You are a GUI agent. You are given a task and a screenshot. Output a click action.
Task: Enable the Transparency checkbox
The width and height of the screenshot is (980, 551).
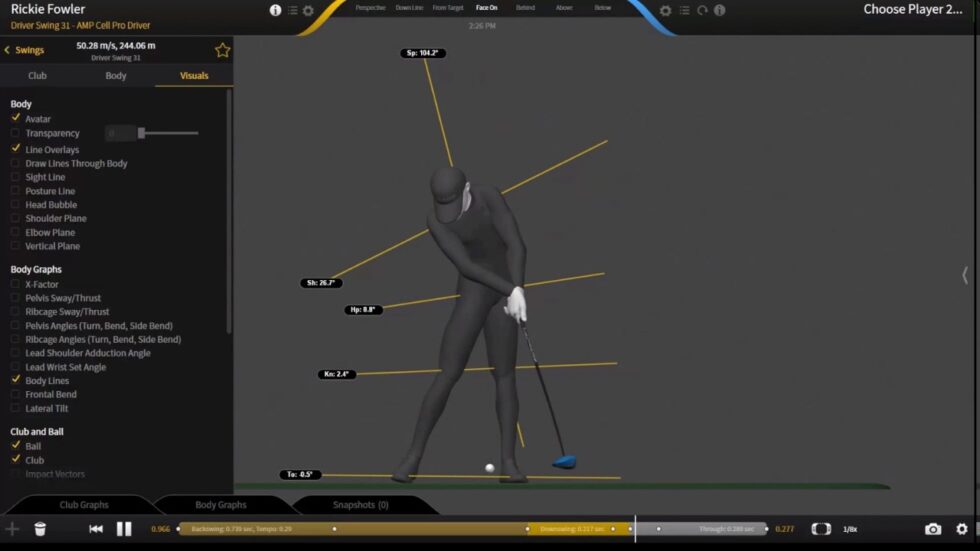[16, 133]
